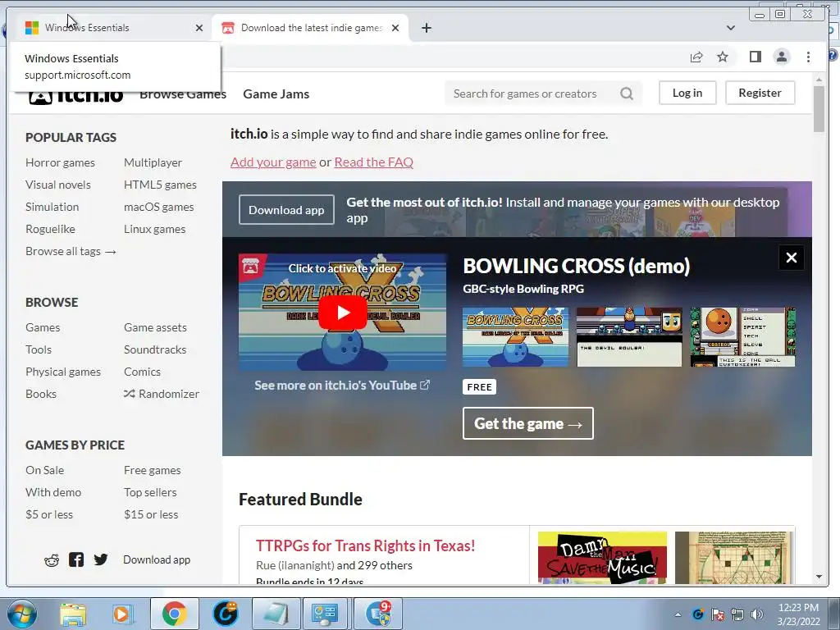840x630 pixels.
Task: Open Windows Media Player taskbar icon
Action: (121, 614)
